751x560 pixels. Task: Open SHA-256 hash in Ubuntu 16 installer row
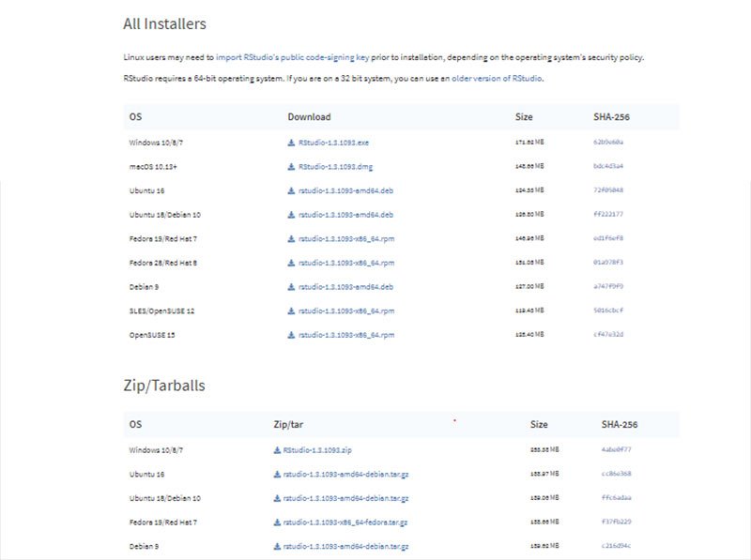point(608,190)
